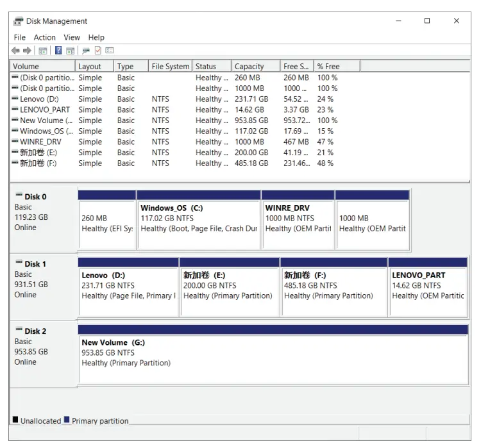Click the Back arrow in the toolbar

point(15,51)
